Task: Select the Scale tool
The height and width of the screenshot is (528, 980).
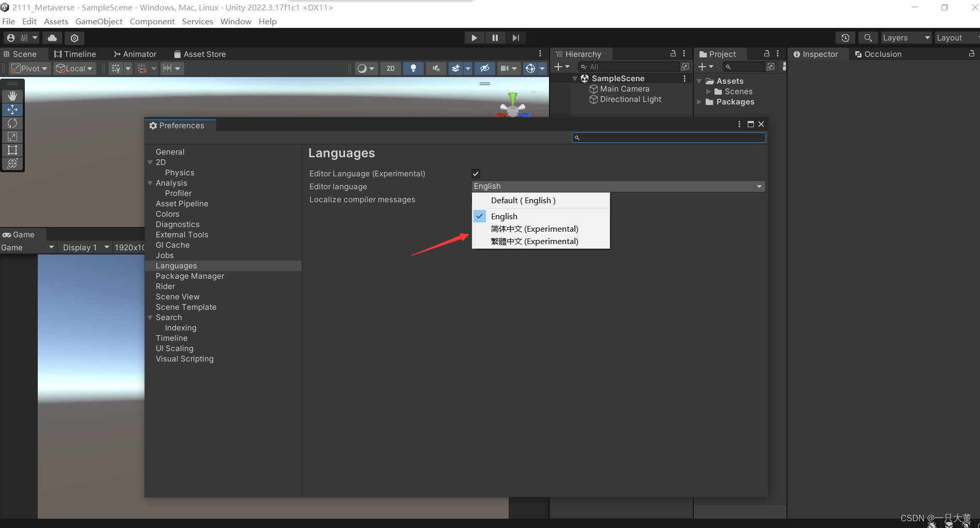Action: point(12,137)
